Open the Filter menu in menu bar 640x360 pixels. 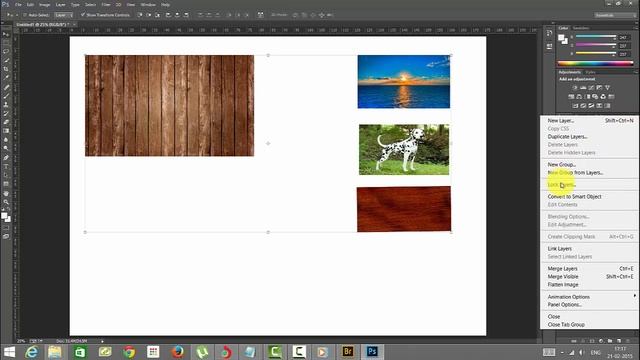[x=106, y=4]
